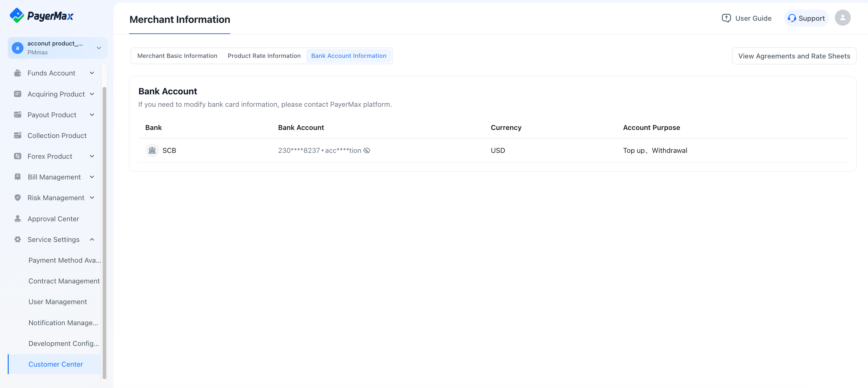This screenshot has height=388, width=868.
Task: Open the user profile avatar
Action: tap(842, 18)
